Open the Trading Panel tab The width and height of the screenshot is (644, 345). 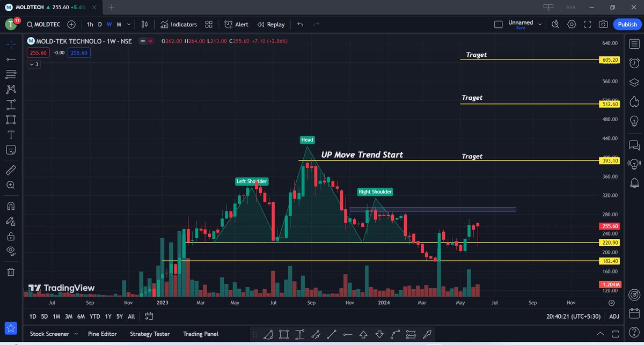click(200, 334)
